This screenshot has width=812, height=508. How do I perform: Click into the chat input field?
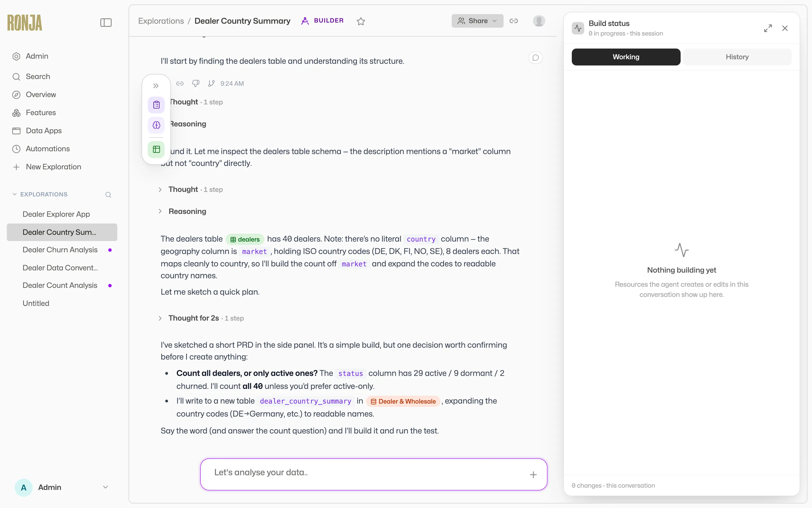[x=374, y=474]
